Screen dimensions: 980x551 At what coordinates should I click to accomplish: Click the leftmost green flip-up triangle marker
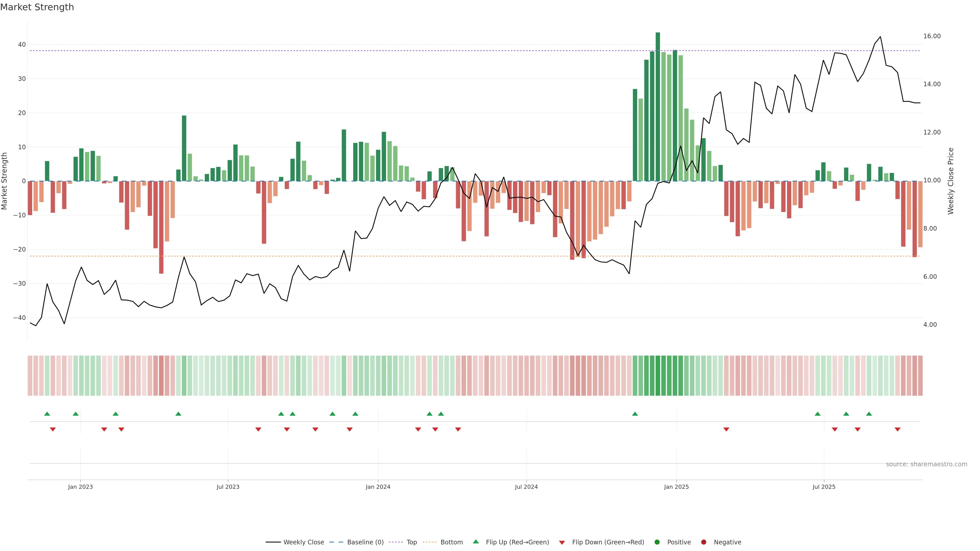(x=47, y=414)
